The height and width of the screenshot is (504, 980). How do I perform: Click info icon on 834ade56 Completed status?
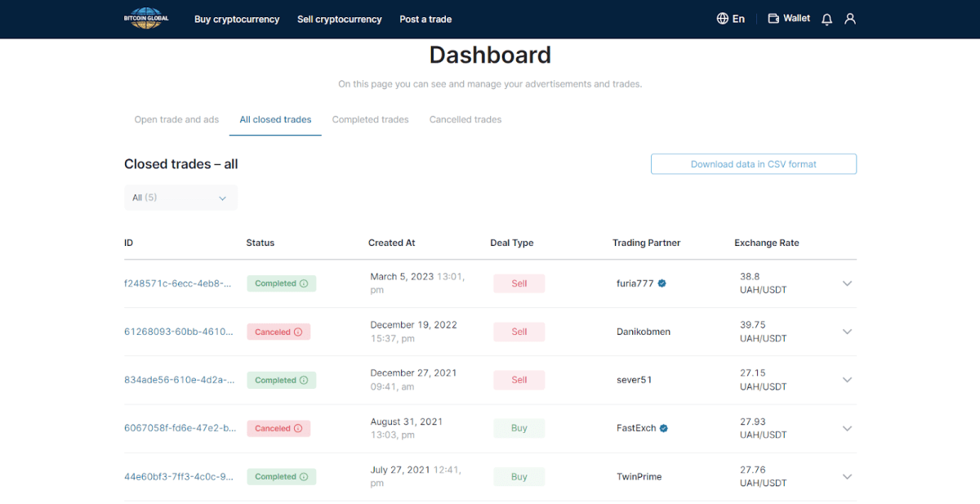304,380
